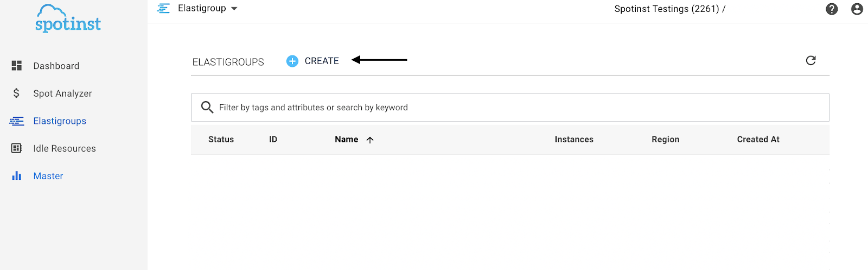Screen dimensions: 868x270
Task: Go to Elastigroups in the sidebar
Action: coord(60,121)
